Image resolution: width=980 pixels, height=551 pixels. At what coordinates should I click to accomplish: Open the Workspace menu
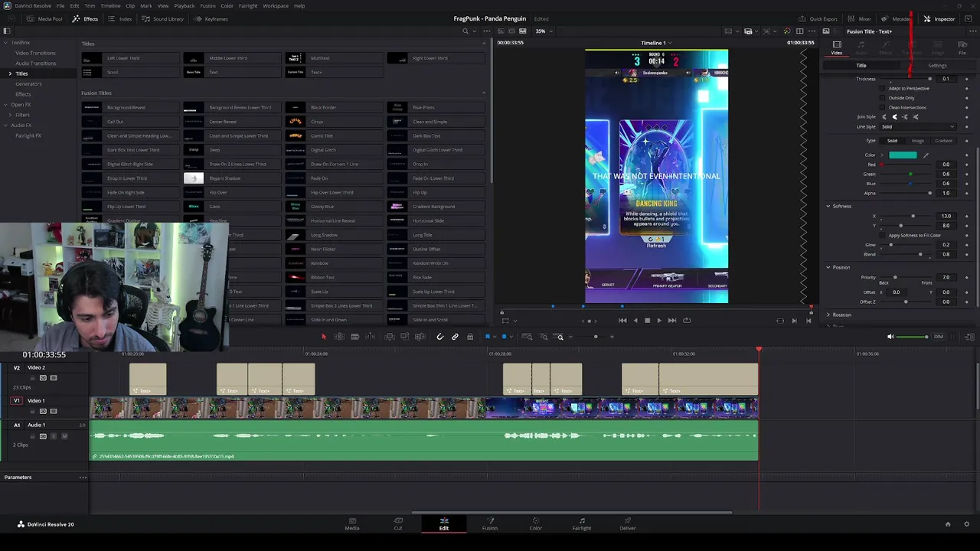pyautogui.click(x=276, y=5)
